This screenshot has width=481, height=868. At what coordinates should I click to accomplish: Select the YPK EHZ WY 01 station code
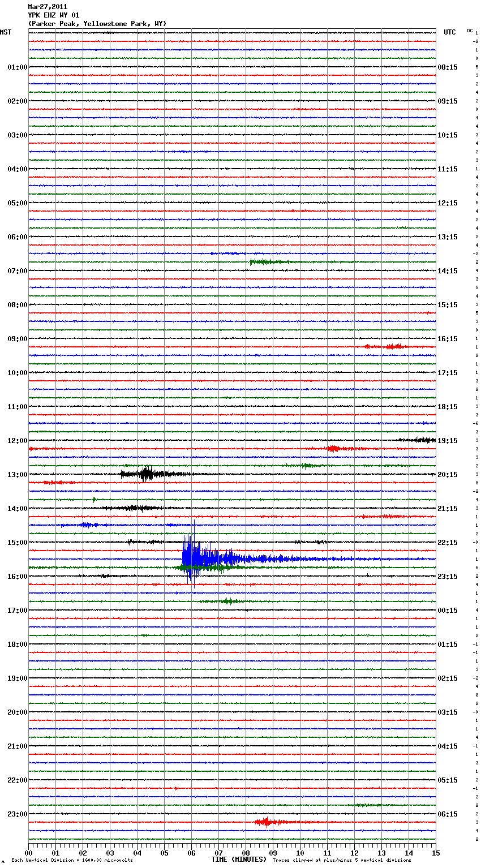click(54, 15)
